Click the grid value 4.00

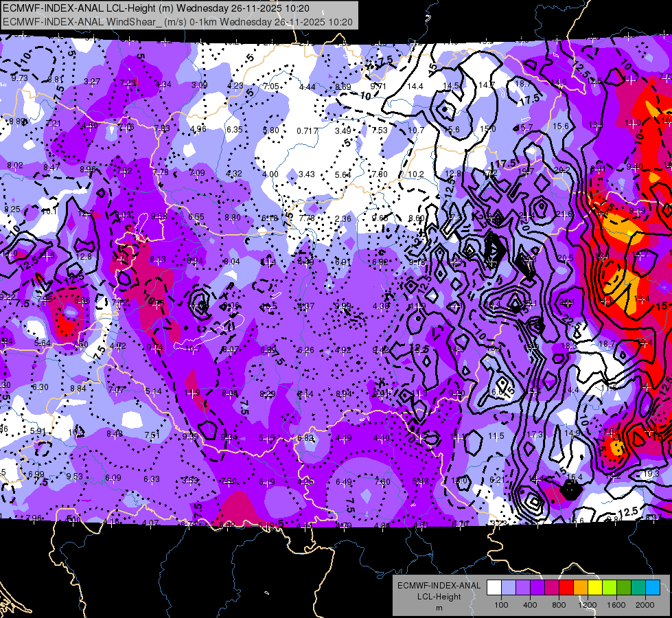[x=270, y=174]
